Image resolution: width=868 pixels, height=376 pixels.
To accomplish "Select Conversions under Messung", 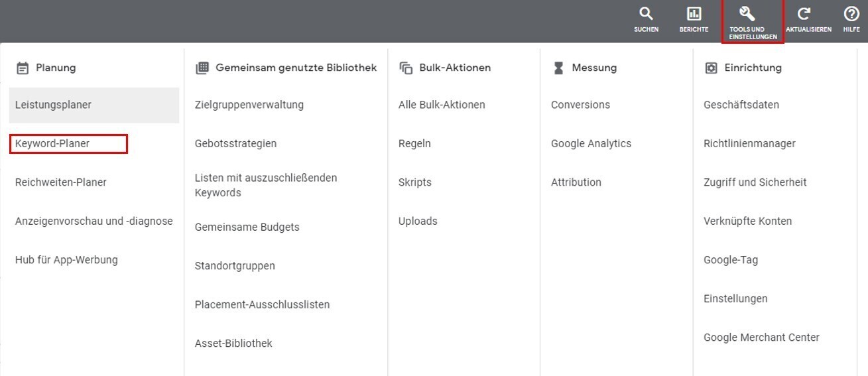I will (x=580, y=105).
